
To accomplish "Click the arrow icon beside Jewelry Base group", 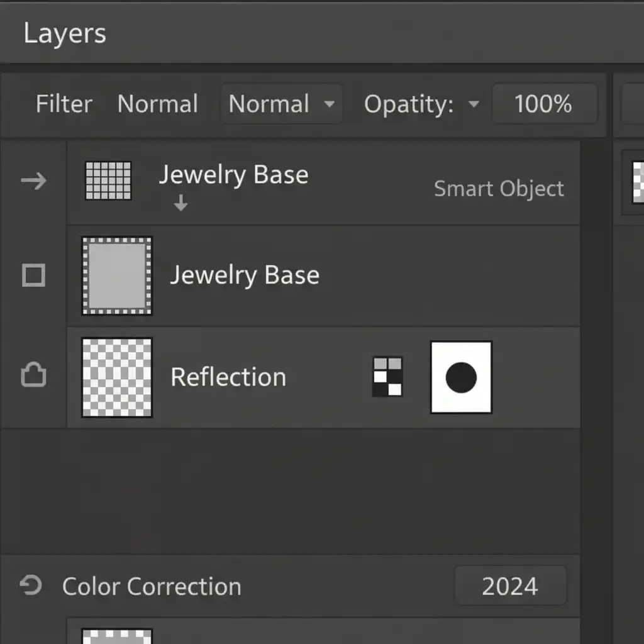I will click(x=33, y=181).
